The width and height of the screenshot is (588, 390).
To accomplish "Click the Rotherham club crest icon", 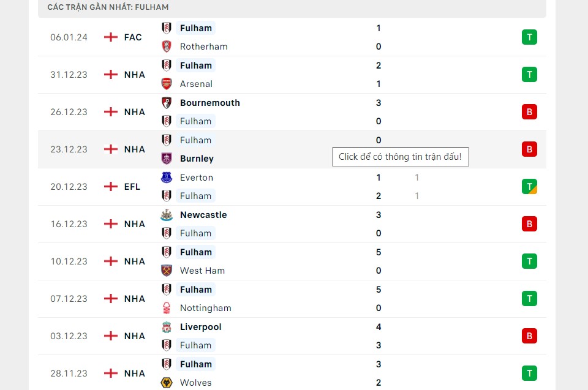I will click(167, 47).
